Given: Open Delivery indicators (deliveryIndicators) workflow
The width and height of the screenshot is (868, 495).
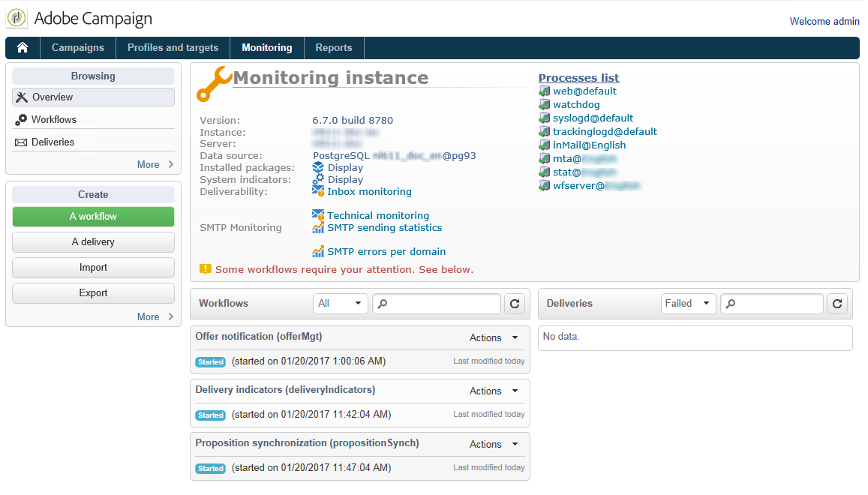Looking at the screenshot, I should tap(285, 389).
